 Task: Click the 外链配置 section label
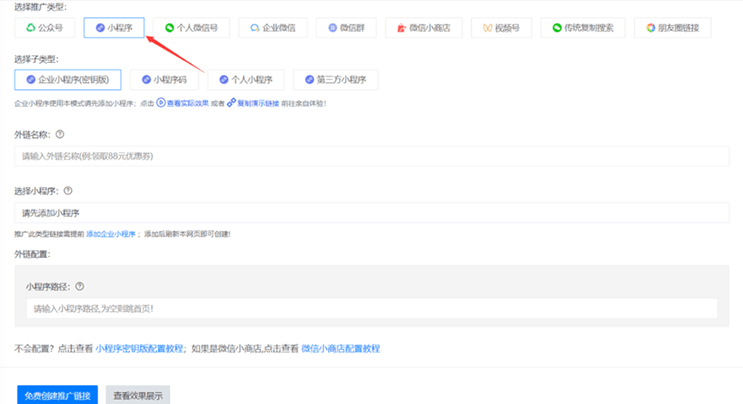coord(32,254)
